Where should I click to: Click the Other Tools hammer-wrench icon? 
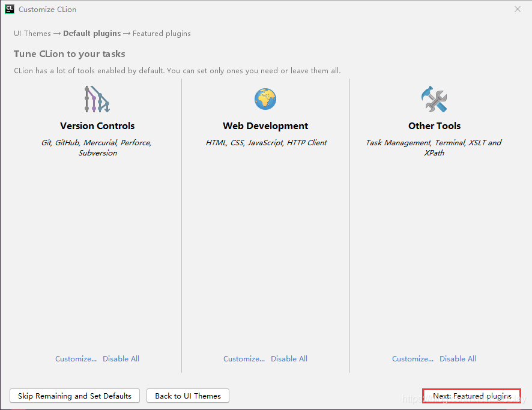point(434,99)
